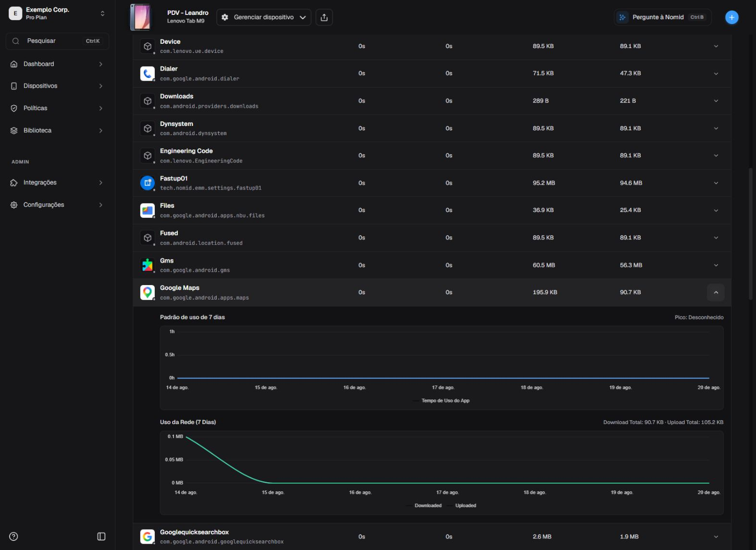Open the Dashboard sidebar menu
This screenshot has height=550, width=756.
58,64
